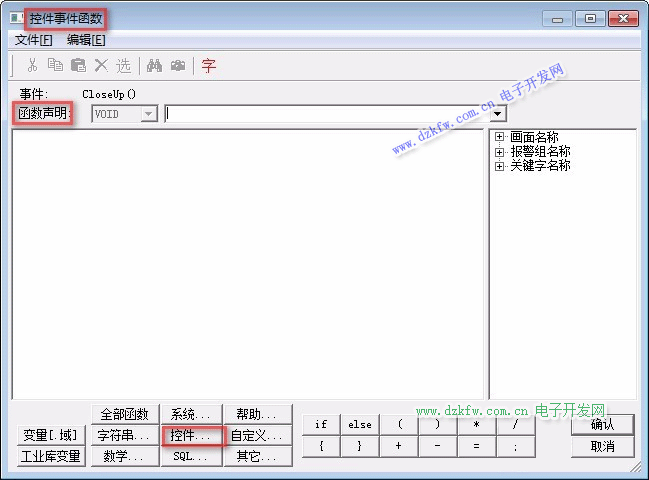Image resolution: width=649 pixels, height=480 pixels.
Task: Expand the 报警组名称 tree node
Action: point(500,151)
